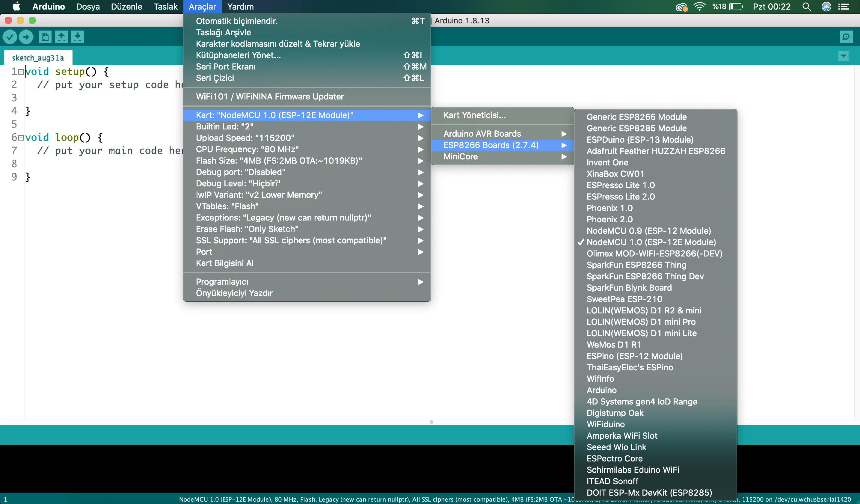Open Serial Monitor magnifier icon

pyautogui.click(x=846, y=37)
